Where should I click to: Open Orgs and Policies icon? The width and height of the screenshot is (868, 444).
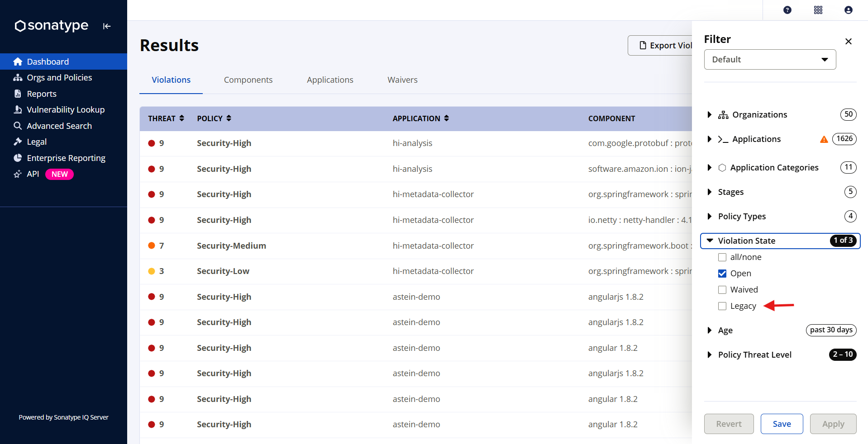[18, 78]
